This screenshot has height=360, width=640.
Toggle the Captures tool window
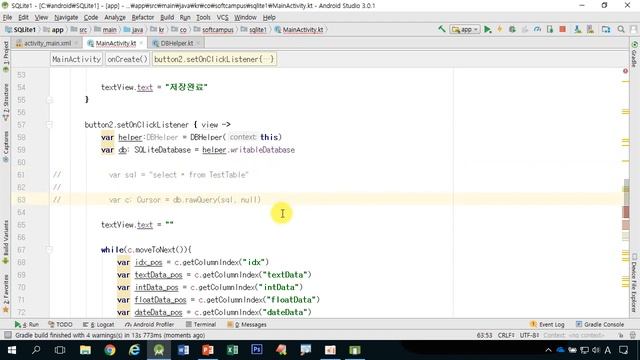[5, 147]
